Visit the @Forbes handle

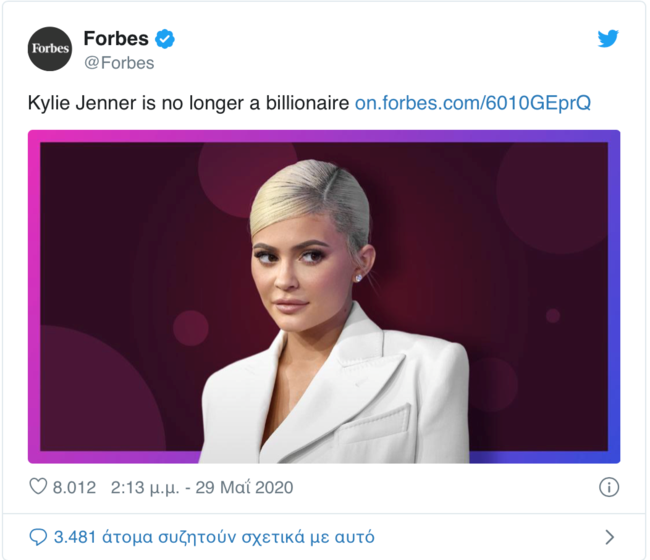tap(120, 63)
